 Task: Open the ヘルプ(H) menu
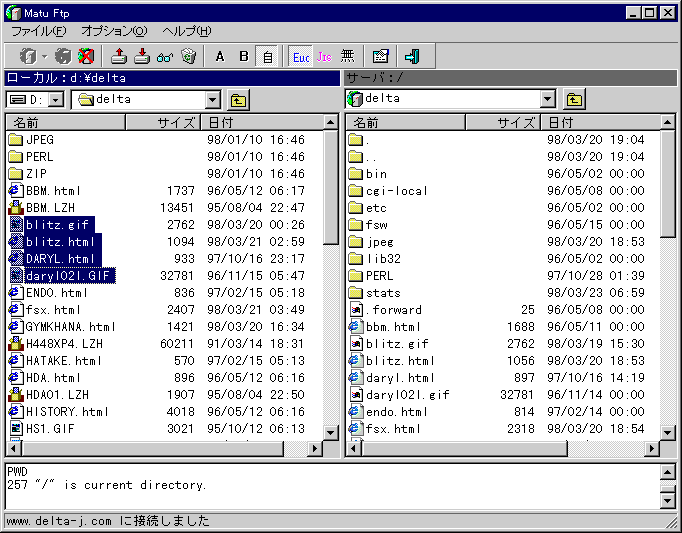pyautogui.click(x=187, y=31)
